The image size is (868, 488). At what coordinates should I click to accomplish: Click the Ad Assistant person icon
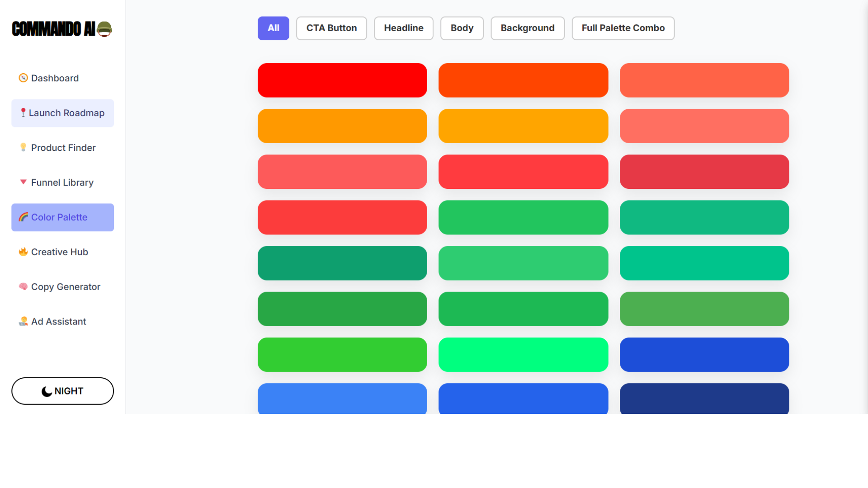23,321
